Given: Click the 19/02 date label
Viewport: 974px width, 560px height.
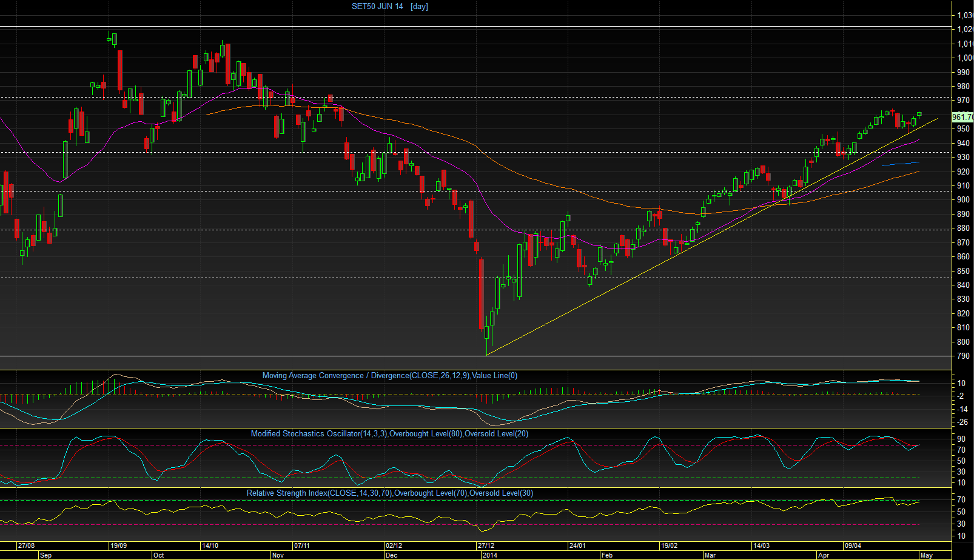Looking at the screenshot, I should 670,545.
